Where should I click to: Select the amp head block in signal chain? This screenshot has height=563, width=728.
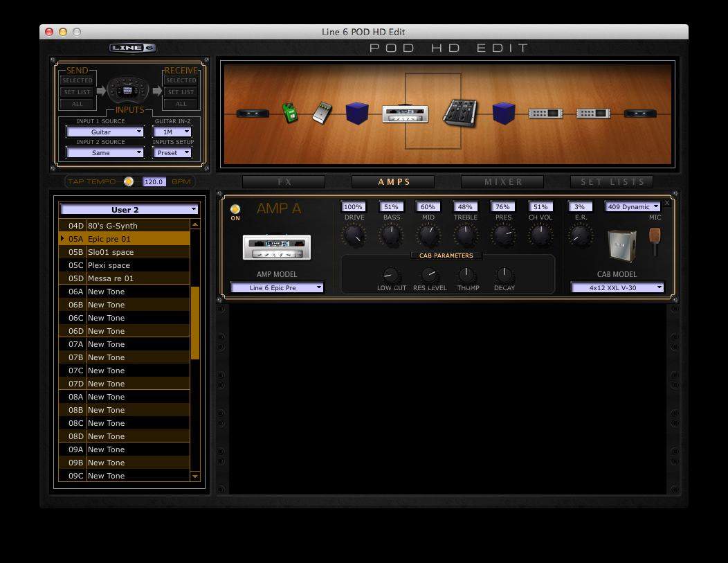pos(405,114)
